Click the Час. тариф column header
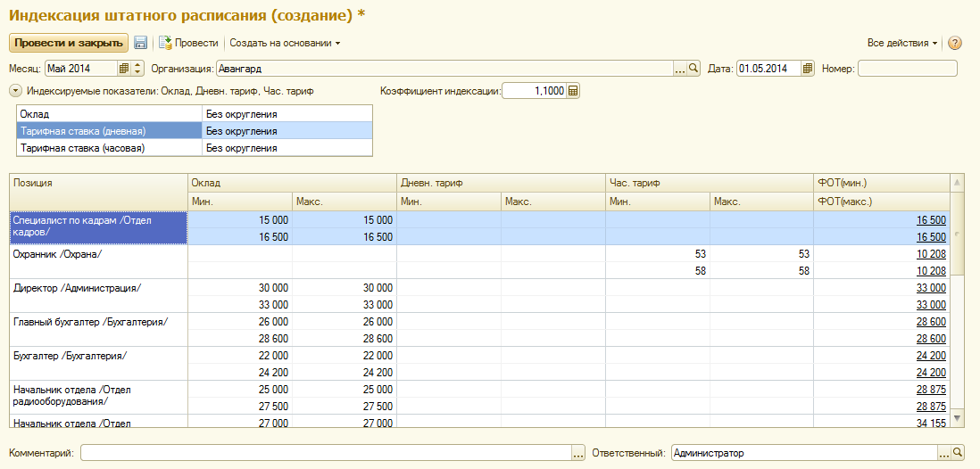The height and width of the screenshot is (469, 980). [710, 184]
